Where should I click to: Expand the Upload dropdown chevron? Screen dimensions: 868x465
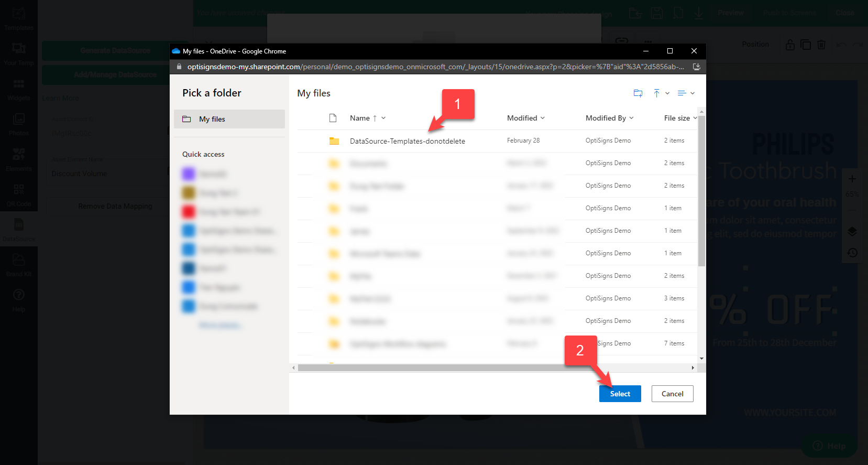point(667,93)
